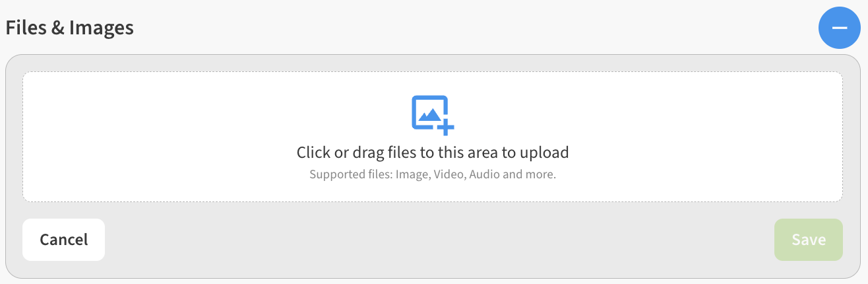Click the white Cancel button below the upload area
The height and width of the screenshot is (284, 868).
tap(63, 240)
